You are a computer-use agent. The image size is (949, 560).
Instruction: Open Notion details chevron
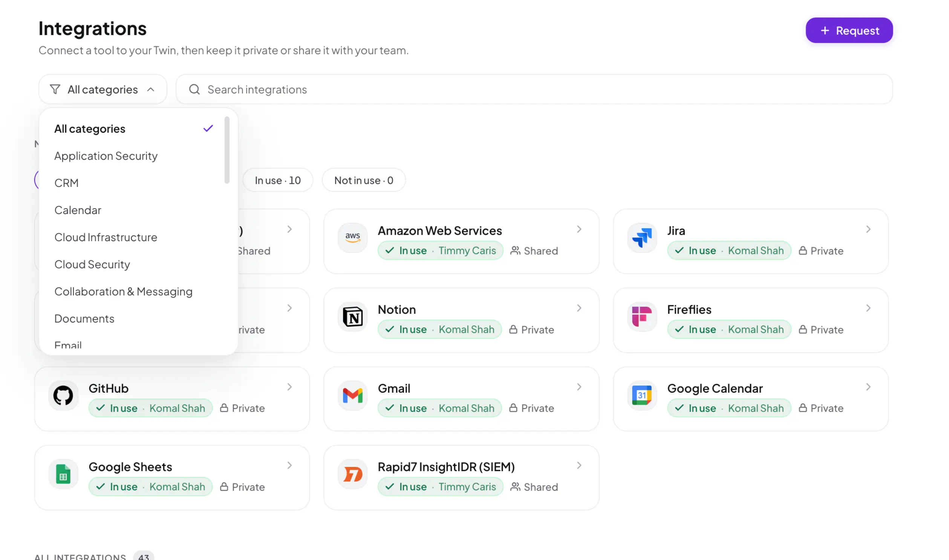579,308
